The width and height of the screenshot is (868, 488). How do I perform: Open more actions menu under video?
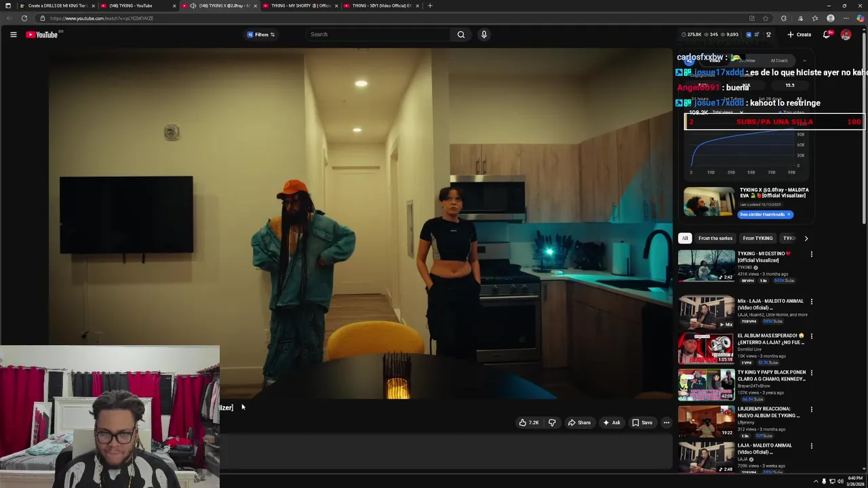[x=667, y=423]
